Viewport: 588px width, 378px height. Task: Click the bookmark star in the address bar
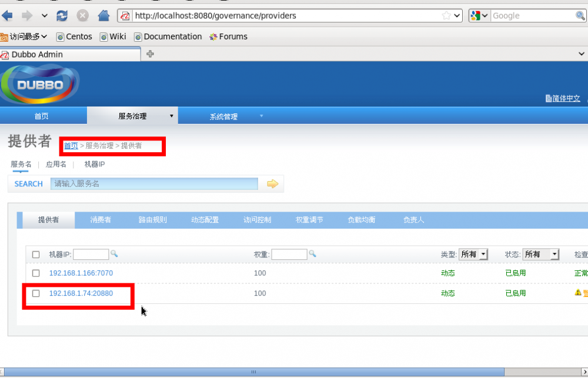coord(447,16)
